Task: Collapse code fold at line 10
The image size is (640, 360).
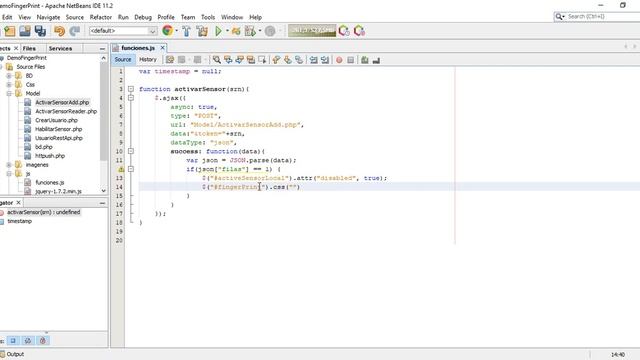Action: [131, 151]
